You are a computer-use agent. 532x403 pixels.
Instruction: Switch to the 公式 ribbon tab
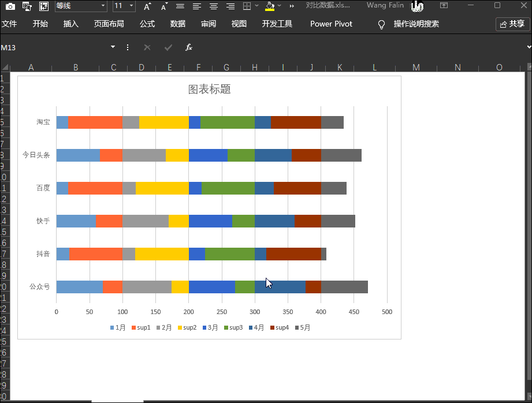tap(147, 24)
